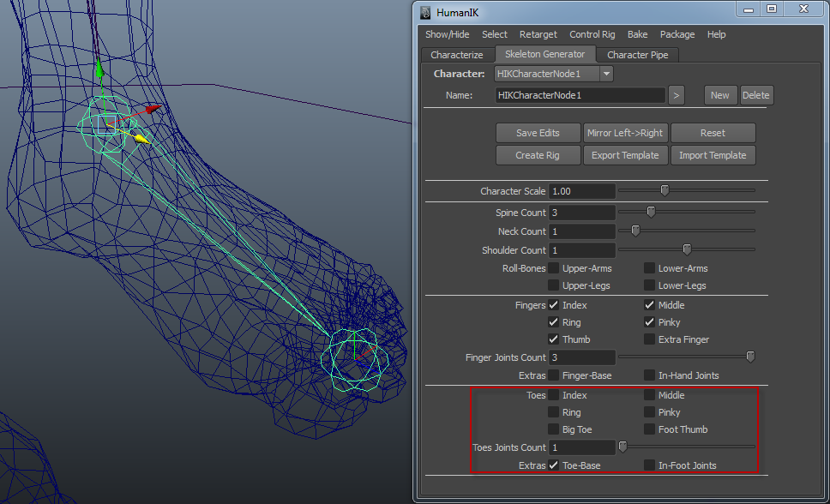This screenshot has width=830, height=504.
Task: Toggle the Upper-Arms roll-bones checkbox
Action: 554,268
